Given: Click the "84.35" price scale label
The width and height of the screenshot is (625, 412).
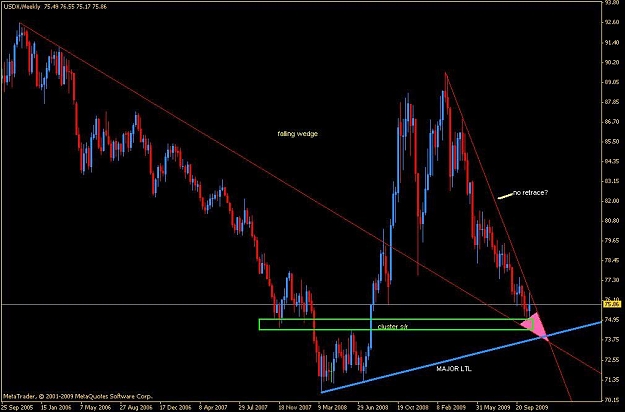Looking at the screenshot, I should pos(612,161).
